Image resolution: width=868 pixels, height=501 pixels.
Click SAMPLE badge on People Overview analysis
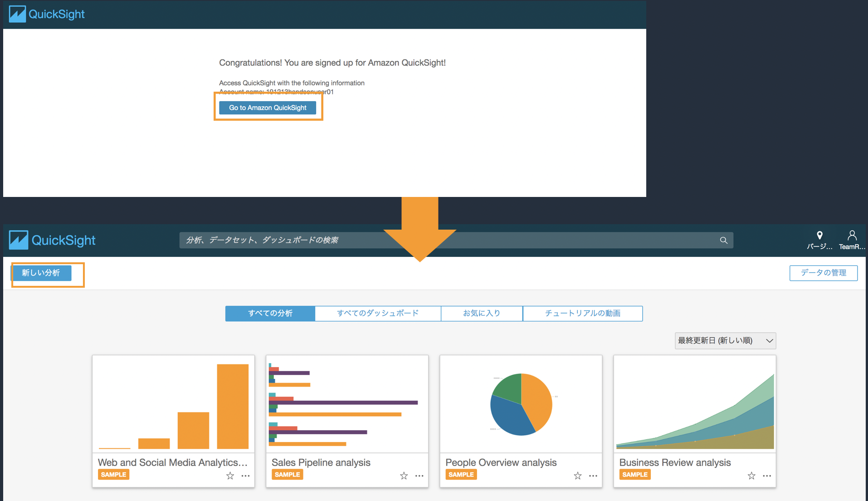click(461, 475)
